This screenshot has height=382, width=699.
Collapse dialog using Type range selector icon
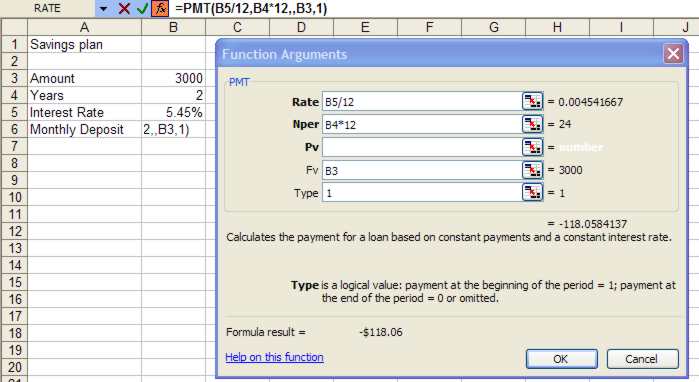532,193
